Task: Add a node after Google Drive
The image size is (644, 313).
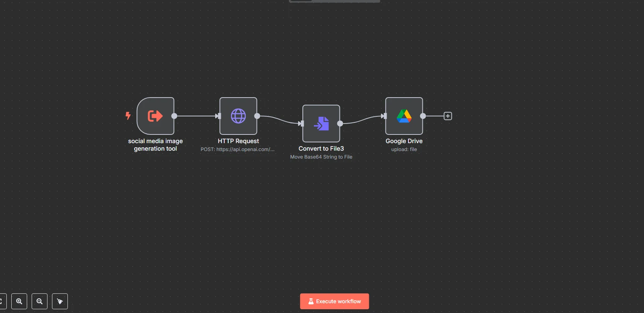Action: pyautogui.click(x=448, y=116)
